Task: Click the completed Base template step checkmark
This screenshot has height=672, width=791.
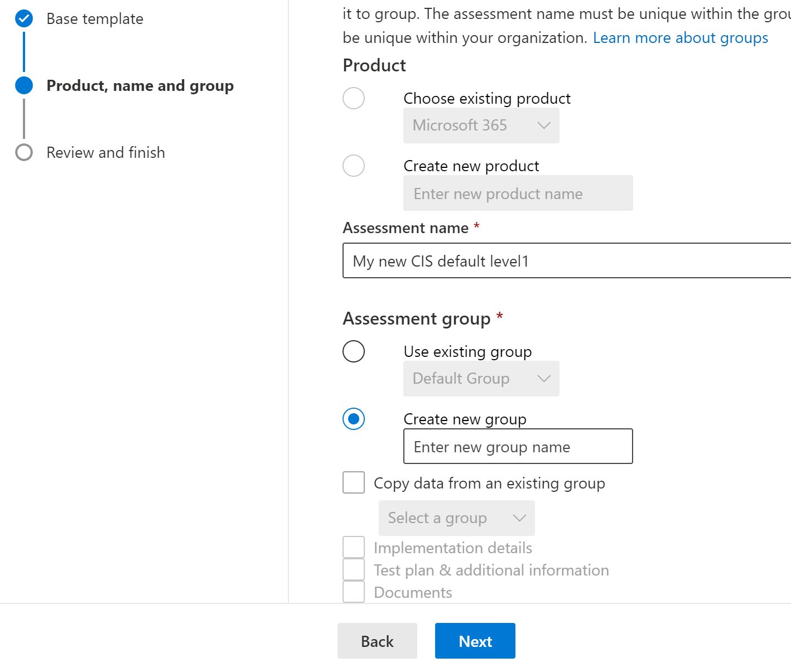Action: coord(24,18)
